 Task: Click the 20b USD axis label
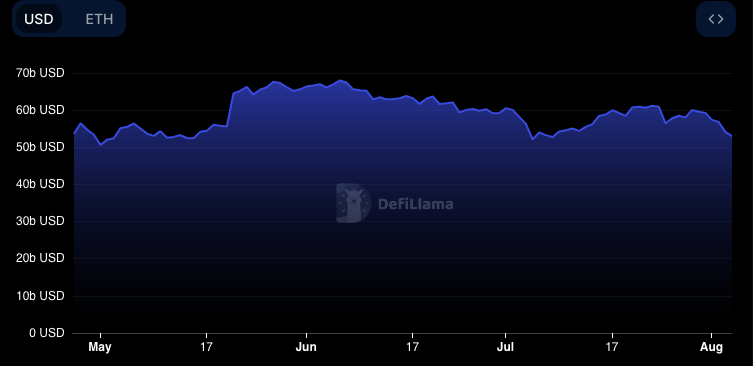pyautogui.click(x=40, y=258)
